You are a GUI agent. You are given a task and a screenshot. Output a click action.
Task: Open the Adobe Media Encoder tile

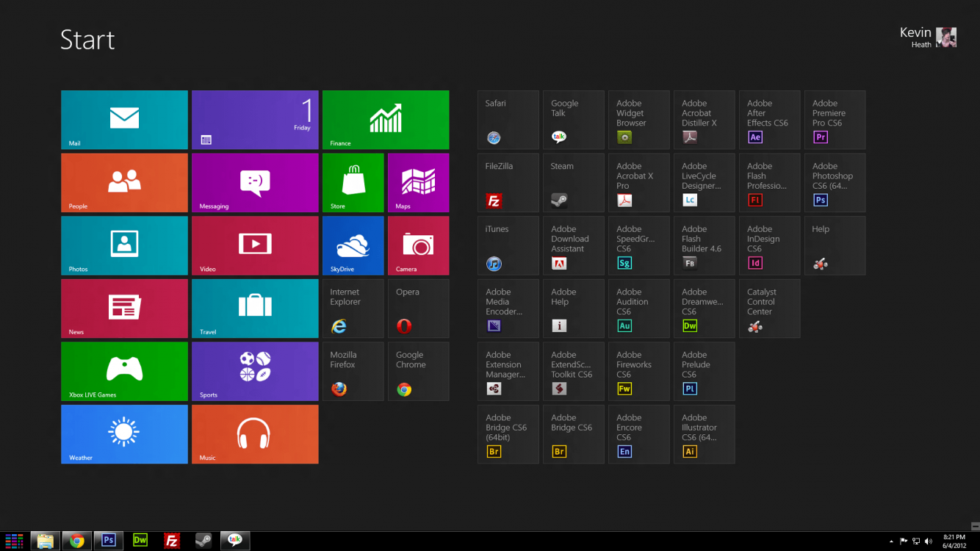click(x=508, y=309)
